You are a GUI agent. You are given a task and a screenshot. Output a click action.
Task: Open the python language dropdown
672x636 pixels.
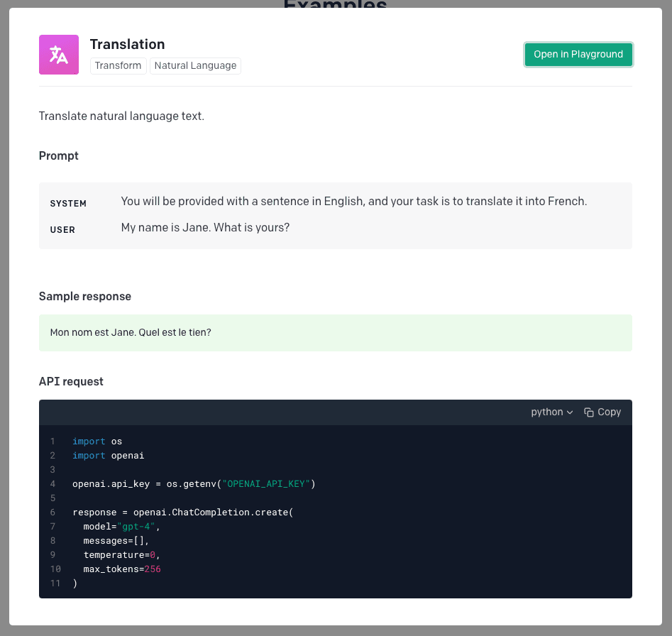point(551,412)
